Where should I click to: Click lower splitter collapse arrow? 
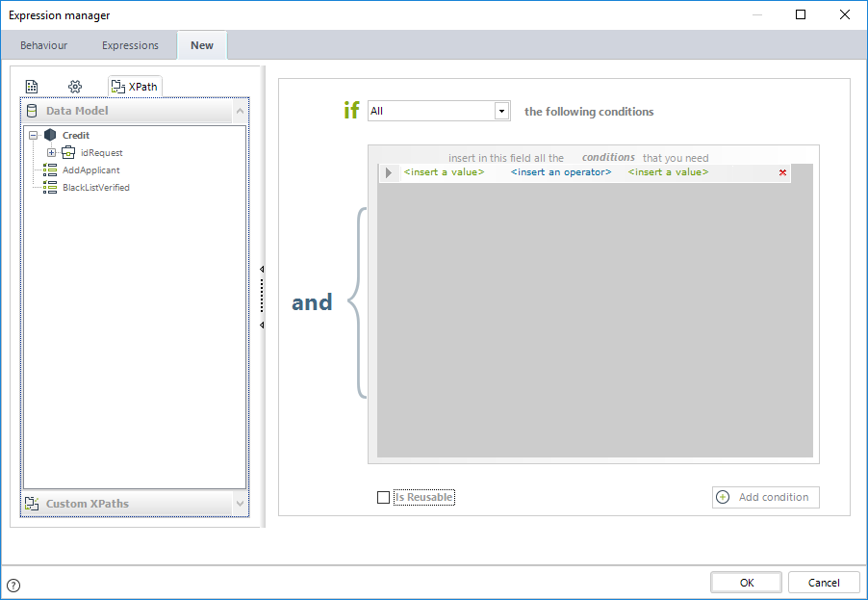pyautogui.click(x=262, y=325)
